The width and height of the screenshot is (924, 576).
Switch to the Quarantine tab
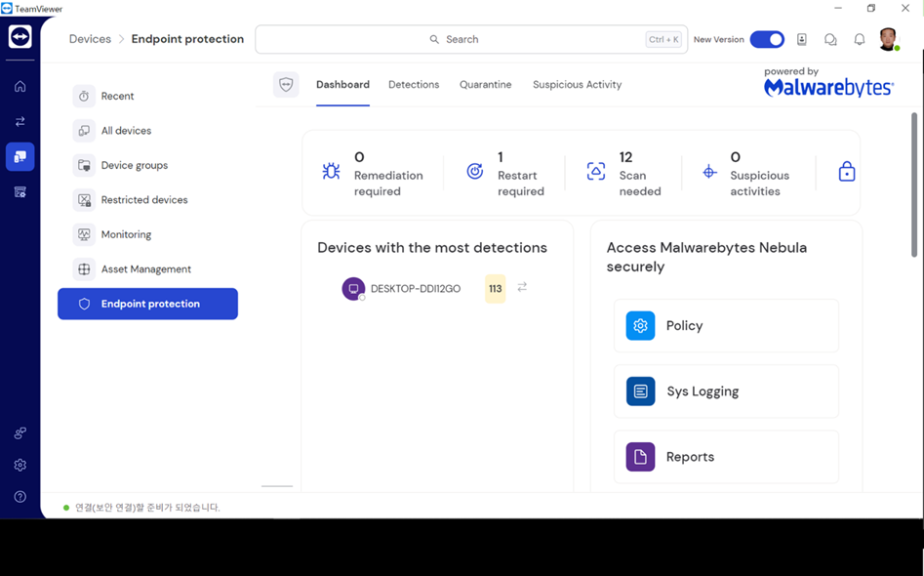click(x=486, y=84)
